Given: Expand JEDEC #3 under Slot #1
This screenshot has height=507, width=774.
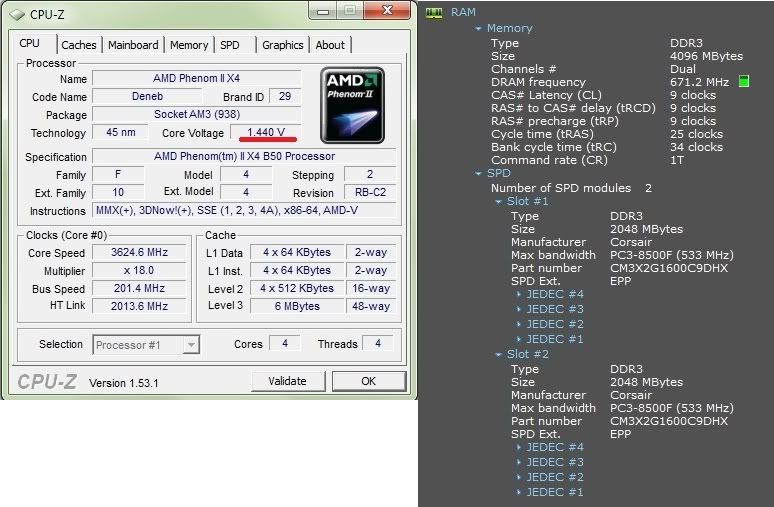Looking at the screenshot, I should click(x=518, y=310).
